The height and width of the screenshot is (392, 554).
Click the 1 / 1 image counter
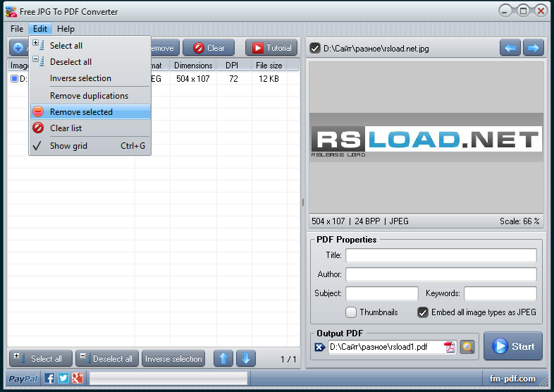[288, 359]
